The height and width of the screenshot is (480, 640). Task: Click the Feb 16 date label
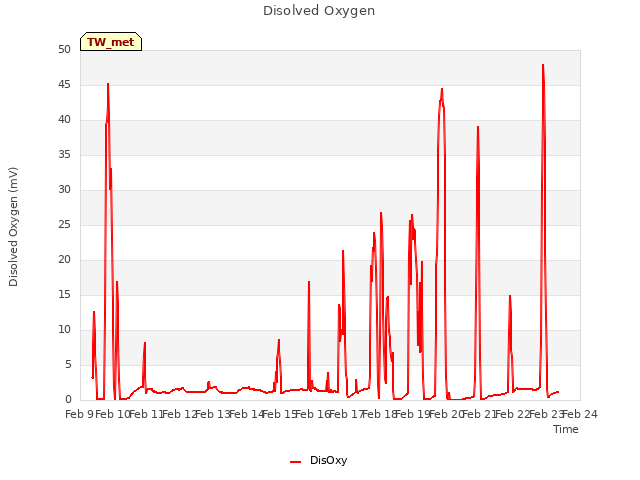click(313, 415)
